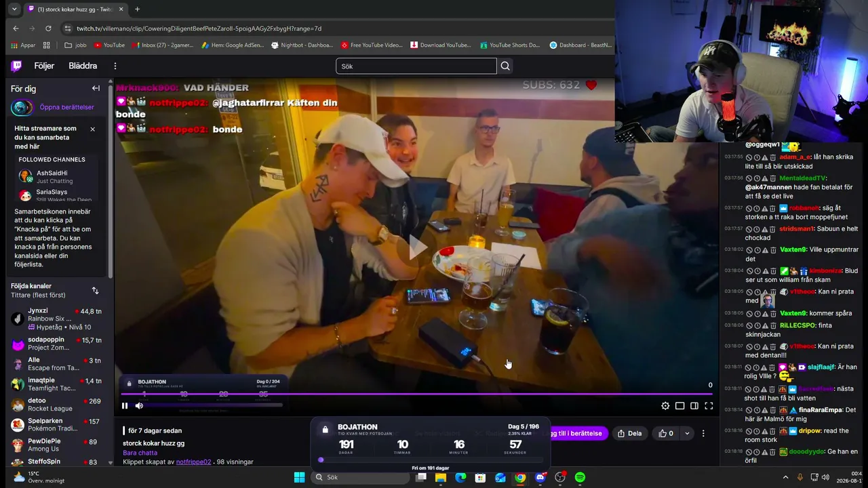
Task: Open the Windows Start menu
Action: 299,477
